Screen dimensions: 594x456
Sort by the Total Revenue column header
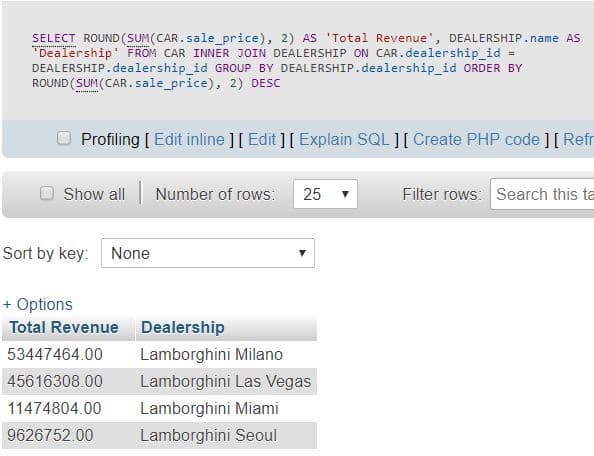coord(64,328)
